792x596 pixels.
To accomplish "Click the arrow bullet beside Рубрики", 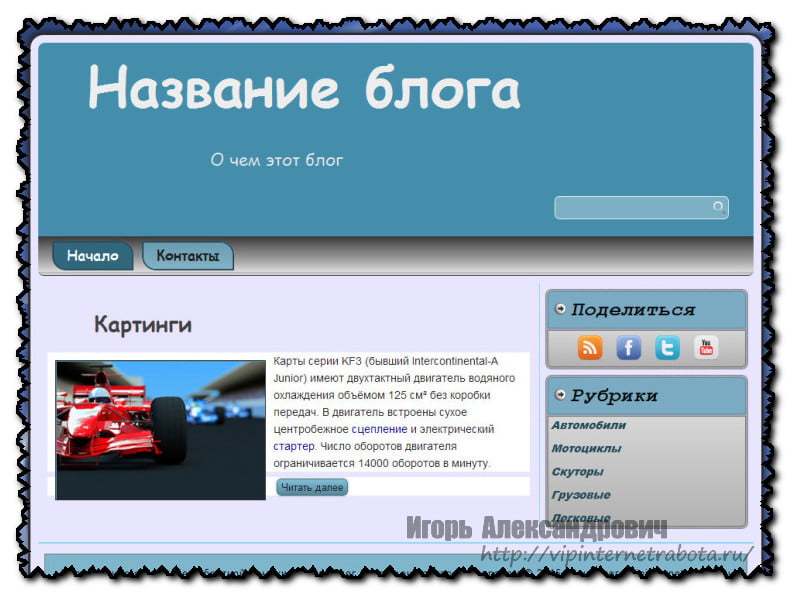I will 560,395.
